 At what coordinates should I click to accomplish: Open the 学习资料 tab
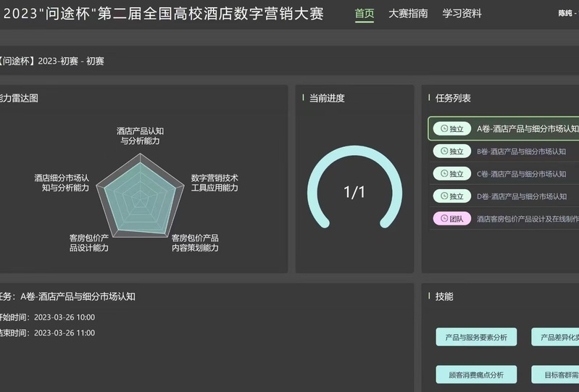462,14
